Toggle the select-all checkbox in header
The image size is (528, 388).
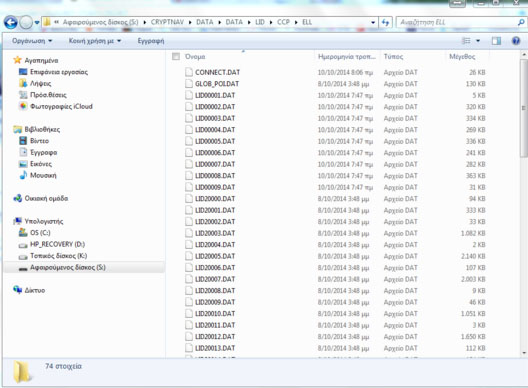(176, 56)
